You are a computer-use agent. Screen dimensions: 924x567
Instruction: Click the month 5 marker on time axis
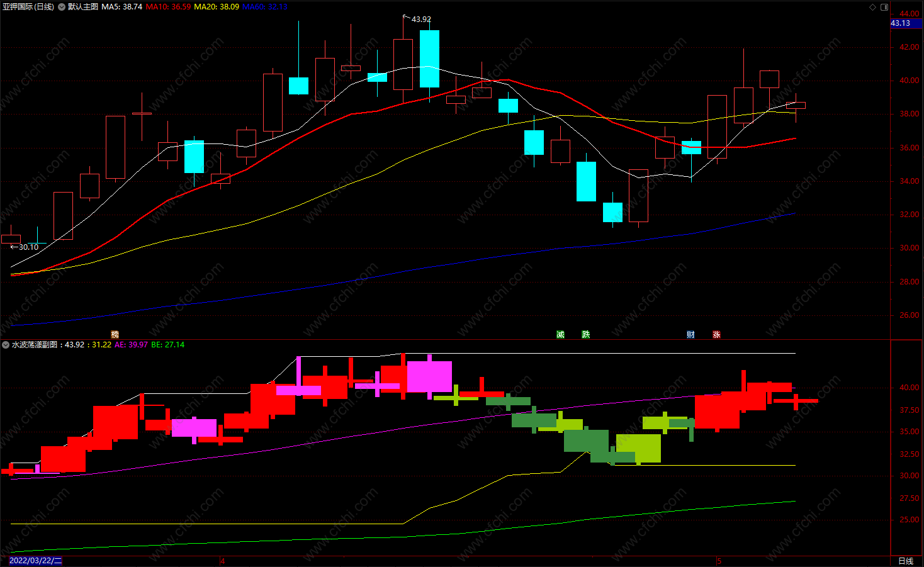pos(719,561)
